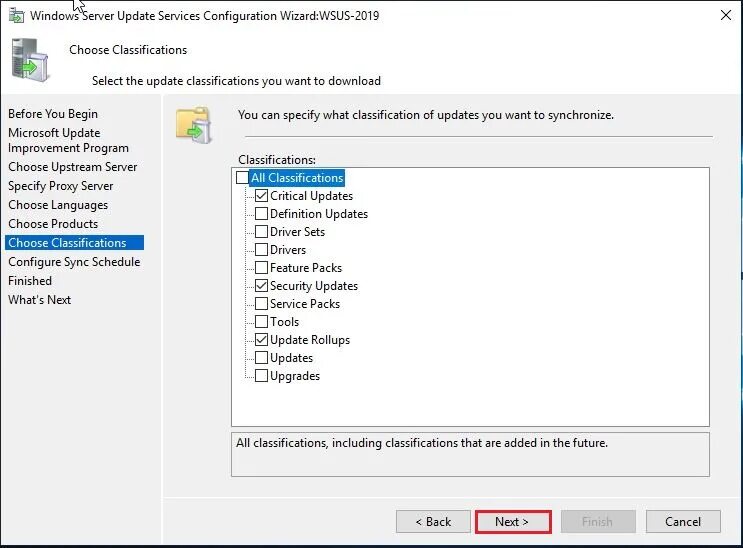Select the All Classifications label
This screenshot has height=548, width=743.
297,178
